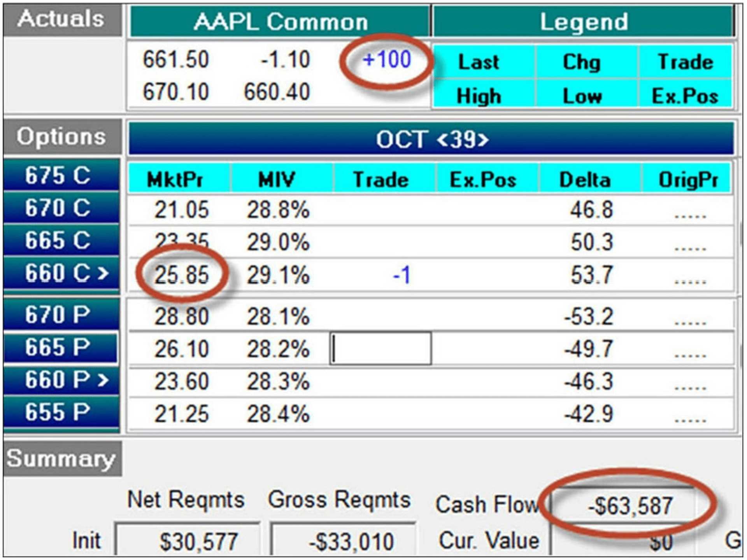Click the Net Reqmts label
Screen dimensions: 747x560
[186, 500]
